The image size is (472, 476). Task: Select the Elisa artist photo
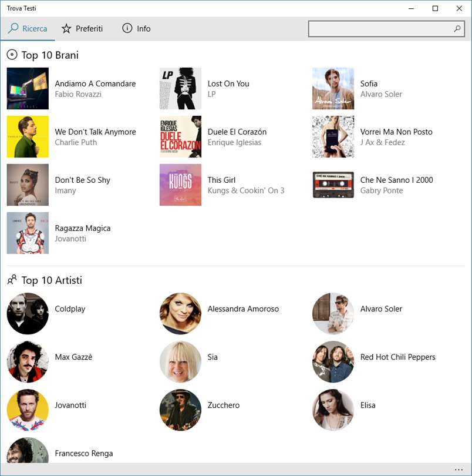pos(333,410)
